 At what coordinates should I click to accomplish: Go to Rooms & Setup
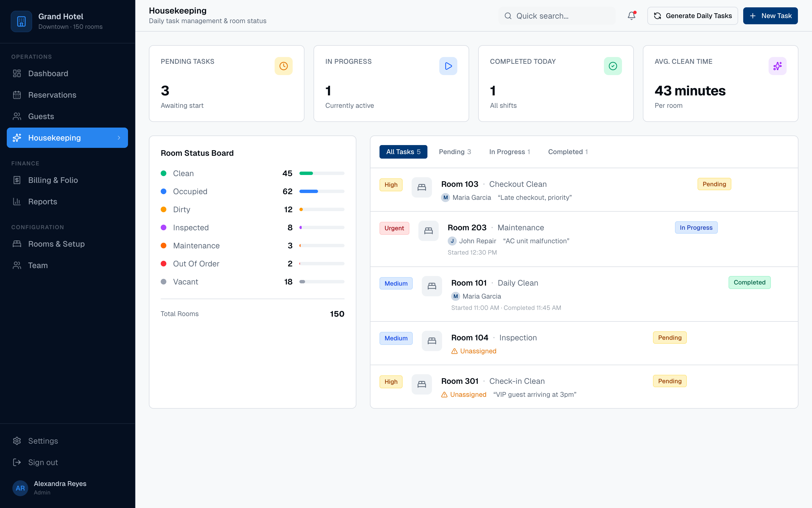tap(67, 244)
